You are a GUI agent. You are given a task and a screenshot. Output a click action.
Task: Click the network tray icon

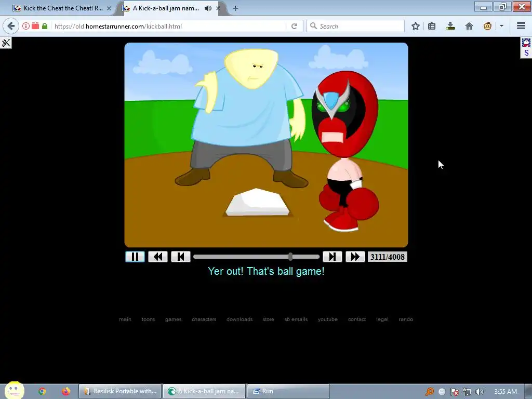click(x=467, y=392)
